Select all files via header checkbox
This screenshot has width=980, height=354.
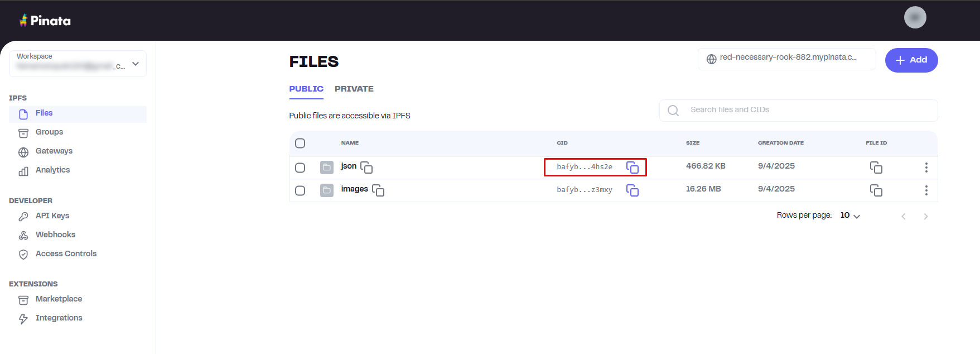click(300, 143)
